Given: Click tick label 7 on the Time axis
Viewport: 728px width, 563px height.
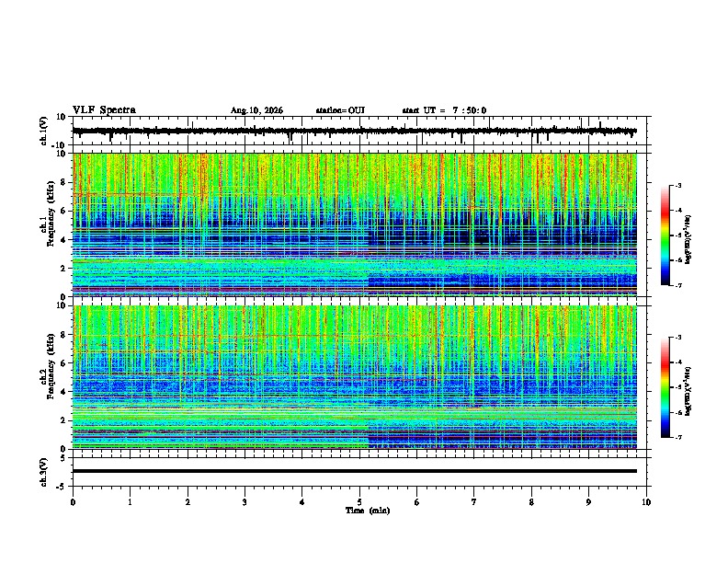Looking at the screenshot, I should [474, 502].
